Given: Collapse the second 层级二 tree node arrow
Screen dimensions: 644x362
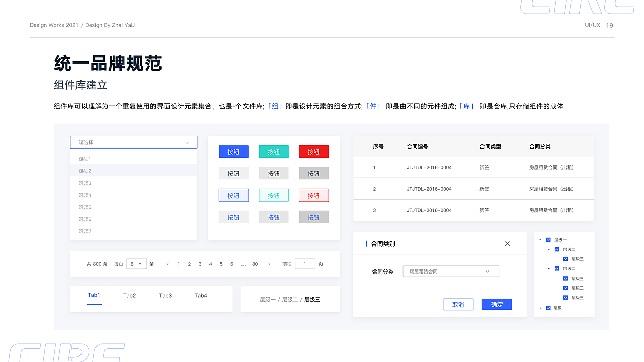Looking at the screenshot, I should click(x=549, y=268).
